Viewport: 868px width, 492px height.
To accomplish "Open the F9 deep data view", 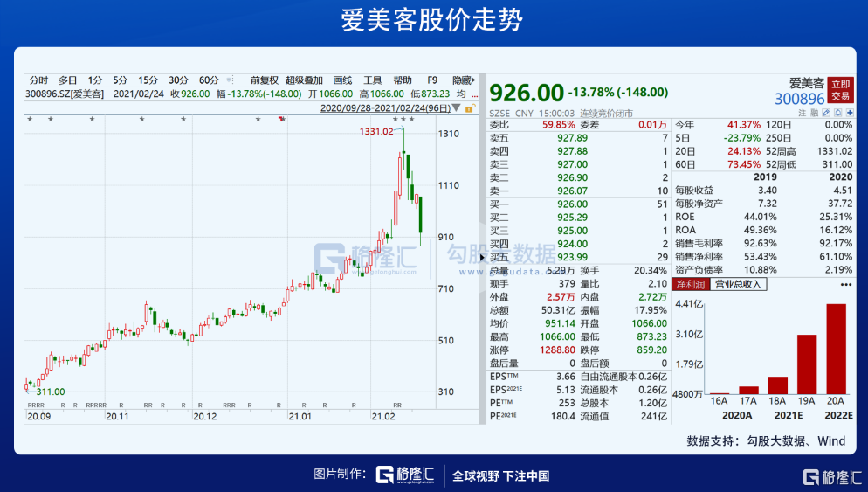I will (x=432, y=80).
